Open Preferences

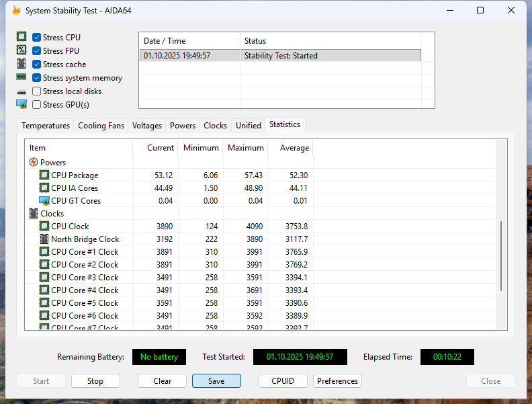point(337,381)
